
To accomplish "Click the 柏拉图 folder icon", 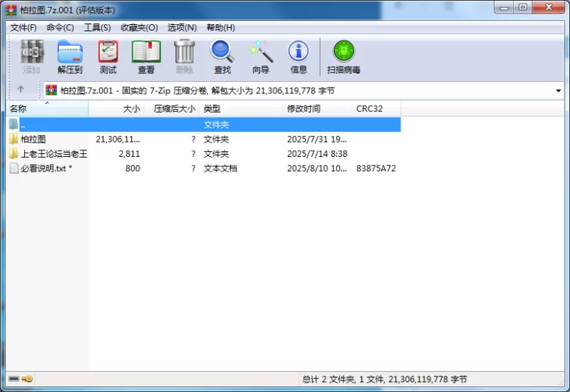I will click(14, 139).
